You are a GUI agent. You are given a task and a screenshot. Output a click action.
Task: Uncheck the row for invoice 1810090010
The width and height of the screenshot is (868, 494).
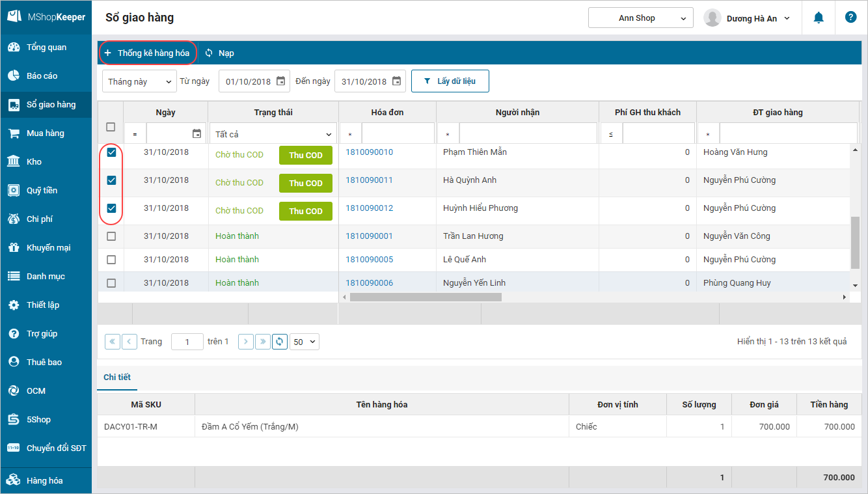tap(111, 152)
